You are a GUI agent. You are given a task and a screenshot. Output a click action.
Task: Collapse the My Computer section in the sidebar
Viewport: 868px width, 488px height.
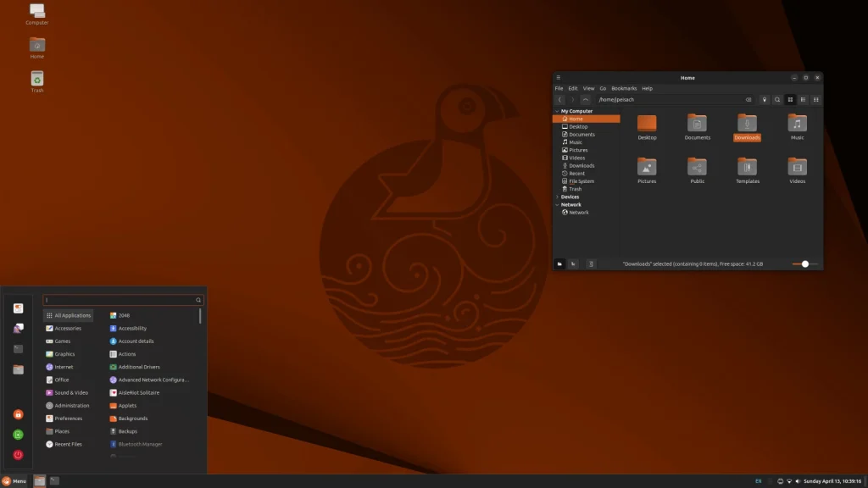[x=557, y=111]
